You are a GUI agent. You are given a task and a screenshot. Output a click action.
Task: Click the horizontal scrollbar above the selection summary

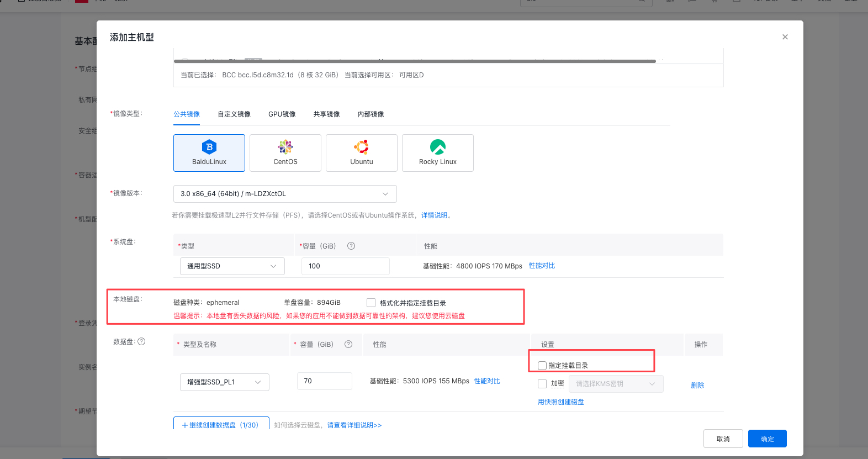415,61
